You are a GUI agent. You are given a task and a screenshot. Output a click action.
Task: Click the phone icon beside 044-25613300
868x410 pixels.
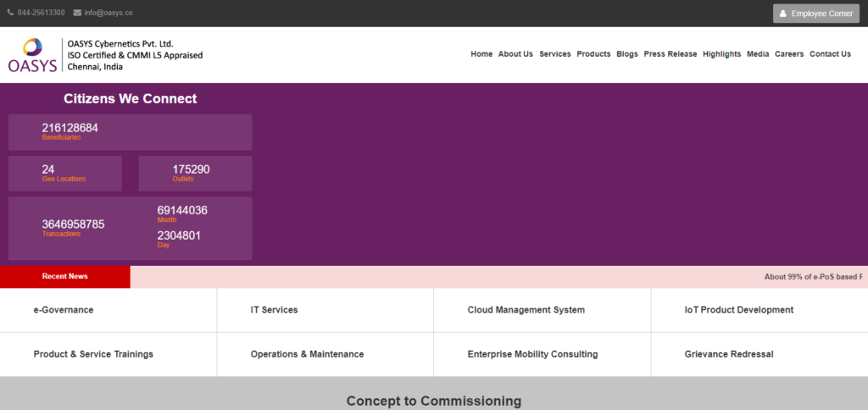point(10,13)
